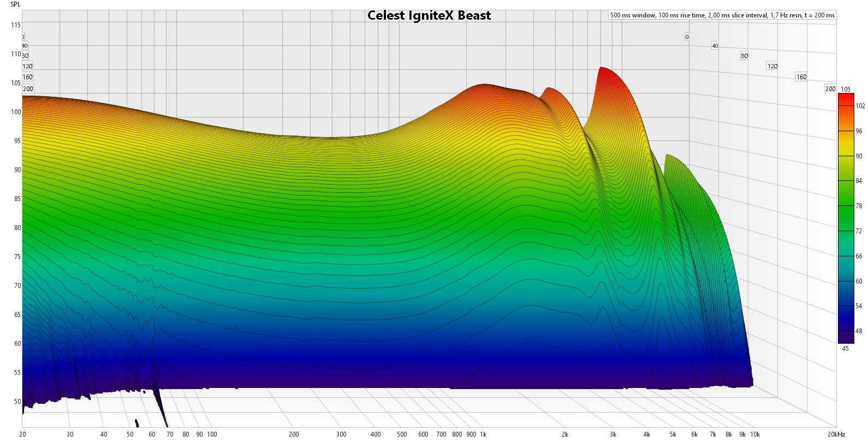
Task: Click the 102 value on the color scale
Action: (x=860, y=106)
